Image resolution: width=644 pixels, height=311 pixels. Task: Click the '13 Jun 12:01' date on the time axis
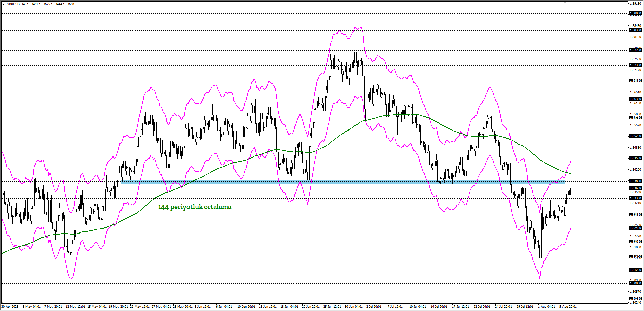(268, 307)
